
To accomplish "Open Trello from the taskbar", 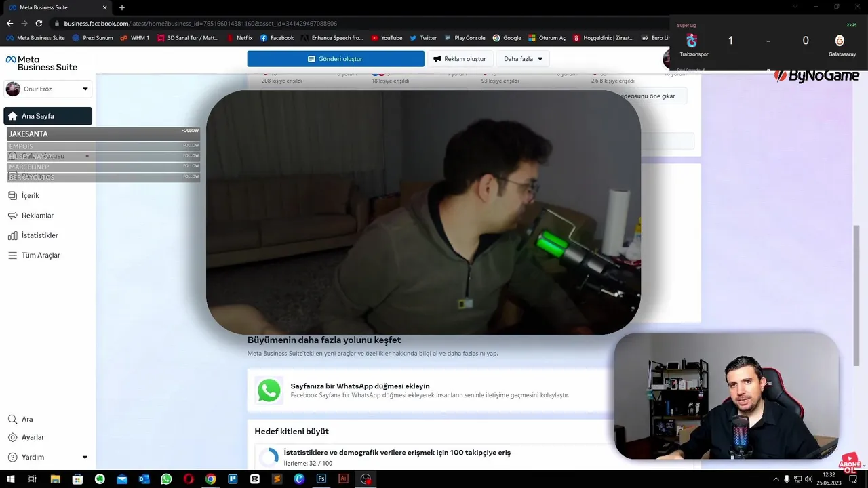I will click(x=233, y=479).
